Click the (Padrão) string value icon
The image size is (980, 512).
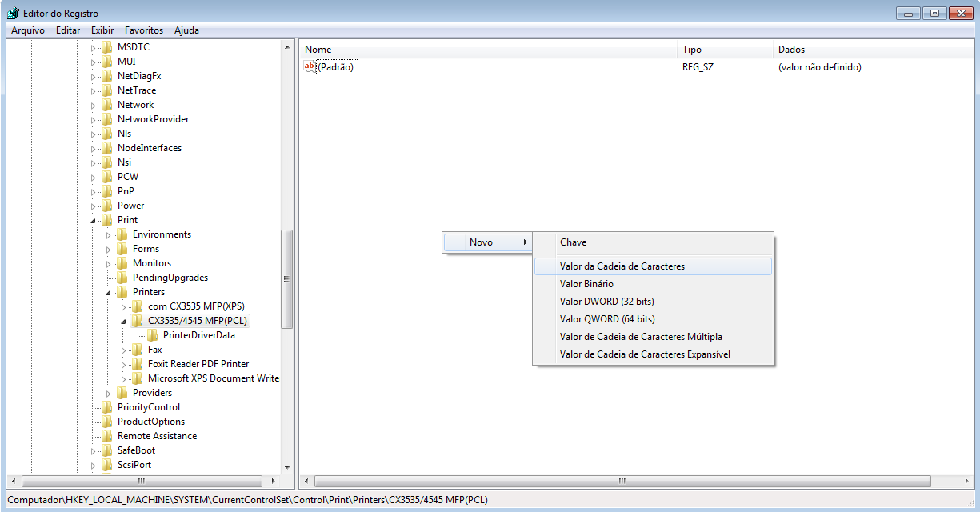coord(310,67)
